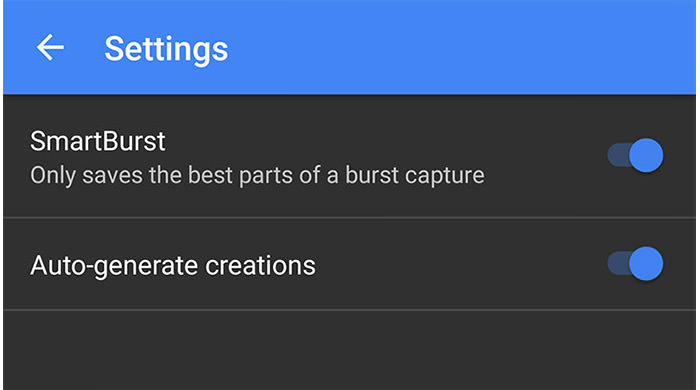Disable the SmartBurst toggle switch
Viewport: 700px width, 390px height.
point(635,155)
